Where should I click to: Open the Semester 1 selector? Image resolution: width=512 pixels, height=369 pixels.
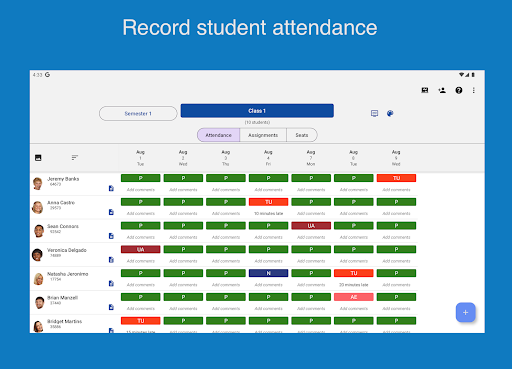(x=138, y=114)
